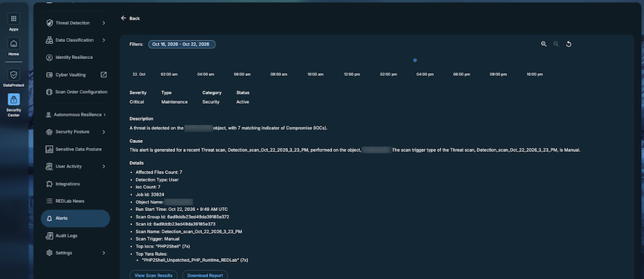The width and height of the screenshot is (644, 279).
Task: Open the Oct 16 - Oct 22 date filter
Action: click(182, 44)
